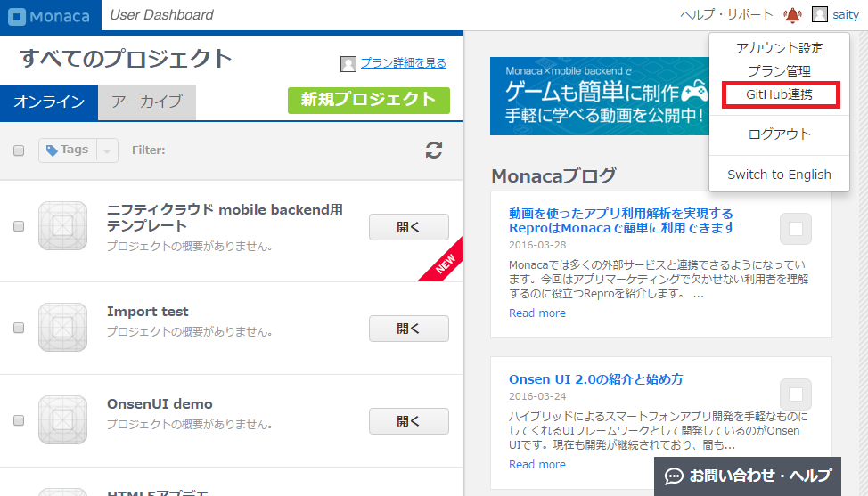
Task: Open the ヘルプ・サポート menu
Action: coord(726,14)
